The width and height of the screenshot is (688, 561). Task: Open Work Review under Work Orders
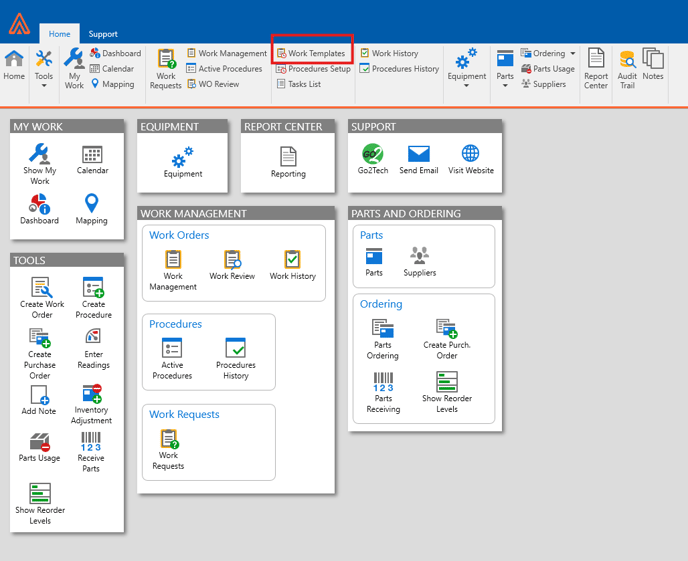click(232, 265)
